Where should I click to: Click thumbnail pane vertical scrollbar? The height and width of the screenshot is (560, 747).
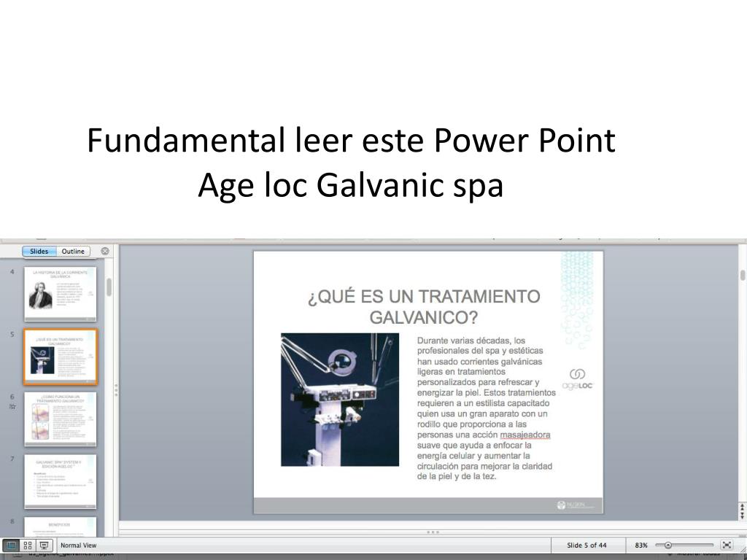point(109,287)
